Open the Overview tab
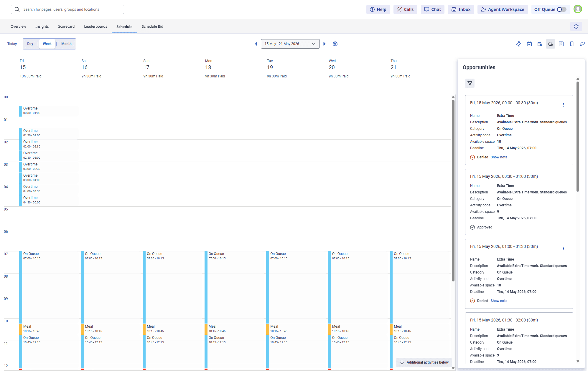 (x=18, y=26)
